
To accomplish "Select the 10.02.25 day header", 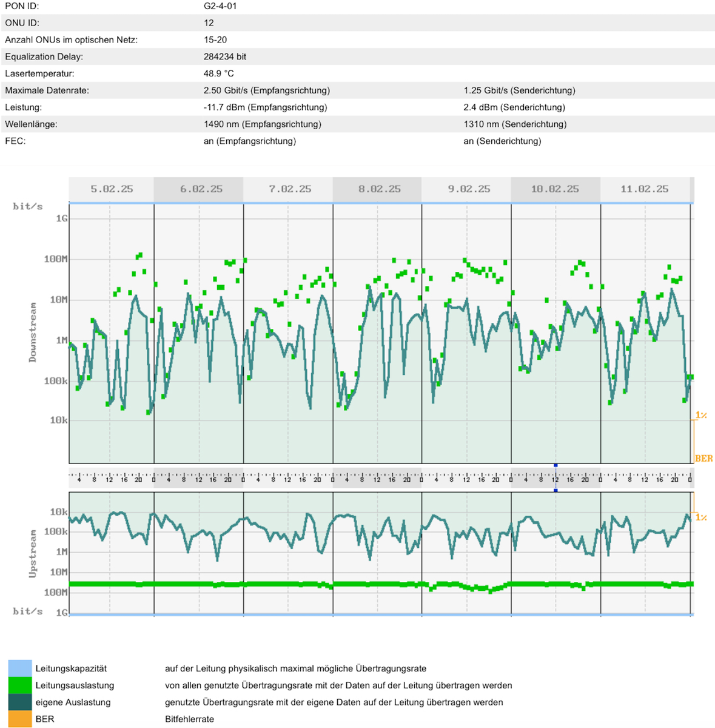I will (556, 189).
